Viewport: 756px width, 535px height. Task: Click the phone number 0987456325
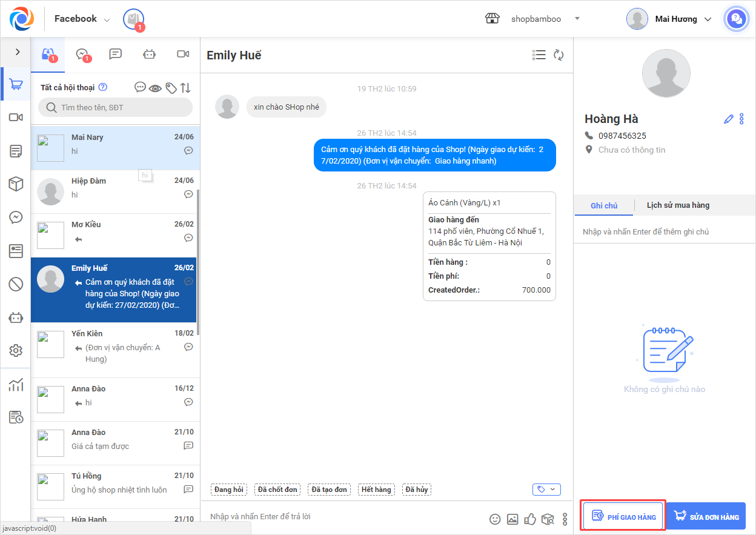(x=622, y=136)
